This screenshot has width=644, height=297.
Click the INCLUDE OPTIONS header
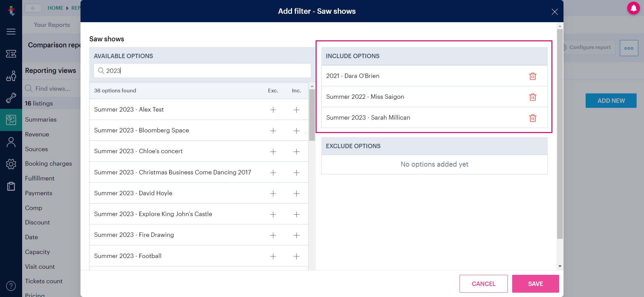434,56
